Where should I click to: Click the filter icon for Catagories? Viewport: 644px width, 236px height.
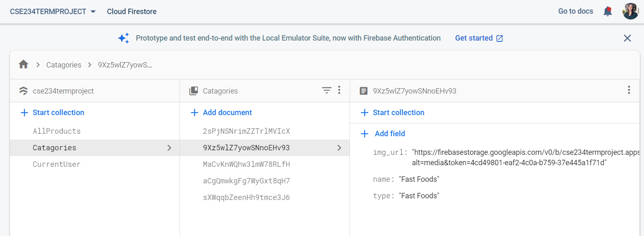pyautogui.click(x=327, y=90)
